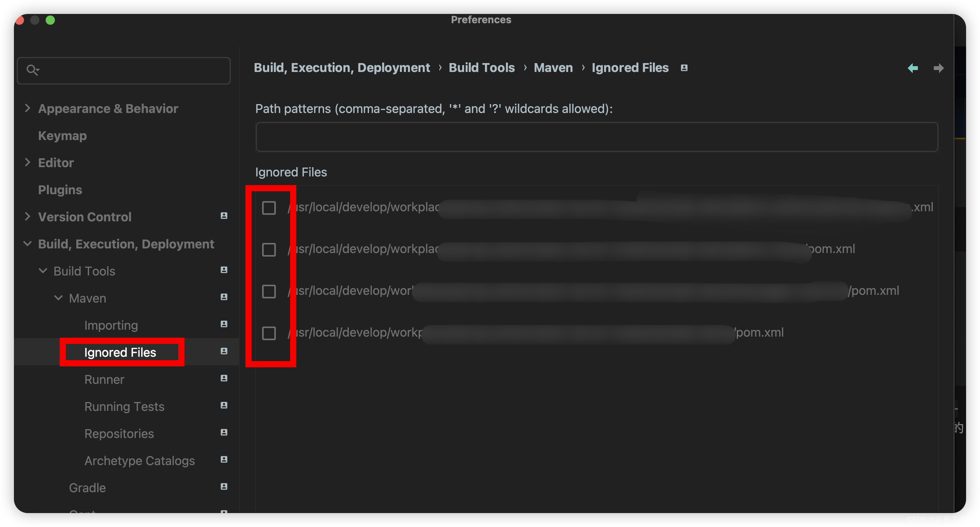
Task: Expand the Editor settings section
Action: [27, 163]
